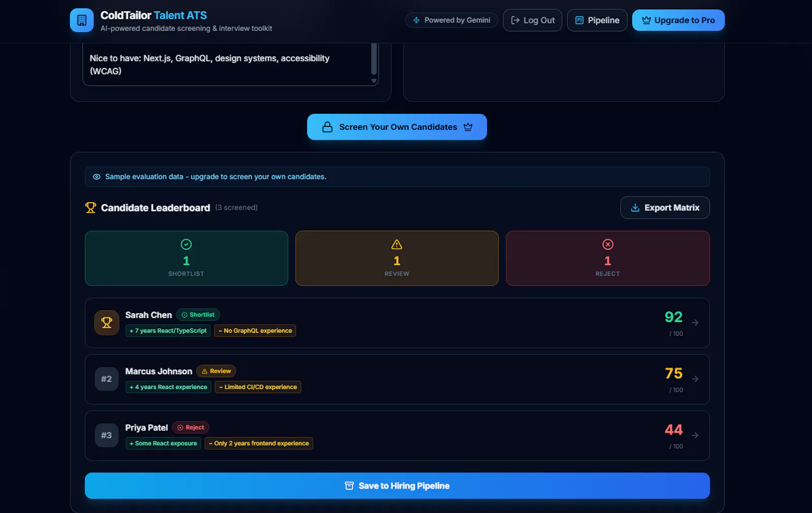812x513 pixels.
Task: Click the checkmark icon in Shortlist card
Action: coord(186,245)
